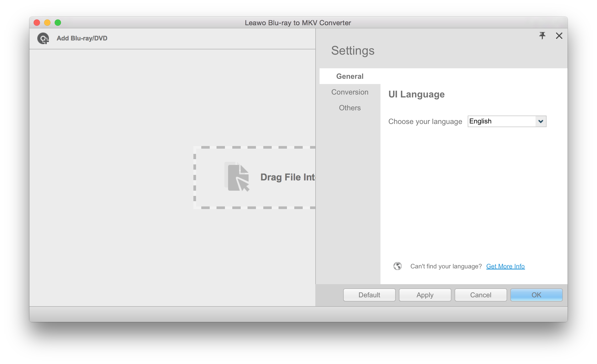The height and width of the screenshot is (364, 597).
Task: Select the General settings tab
Action: pos(349,76)
